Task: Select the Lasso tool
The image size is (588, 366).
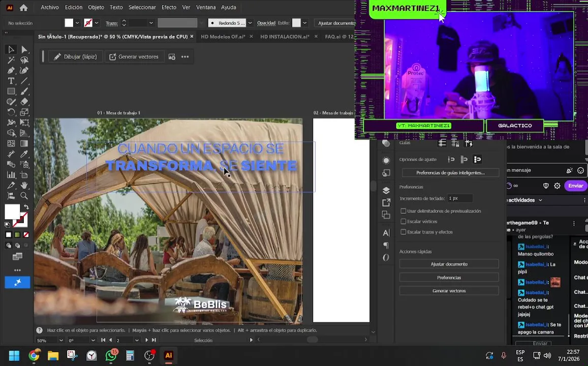Action: point(24,60)
